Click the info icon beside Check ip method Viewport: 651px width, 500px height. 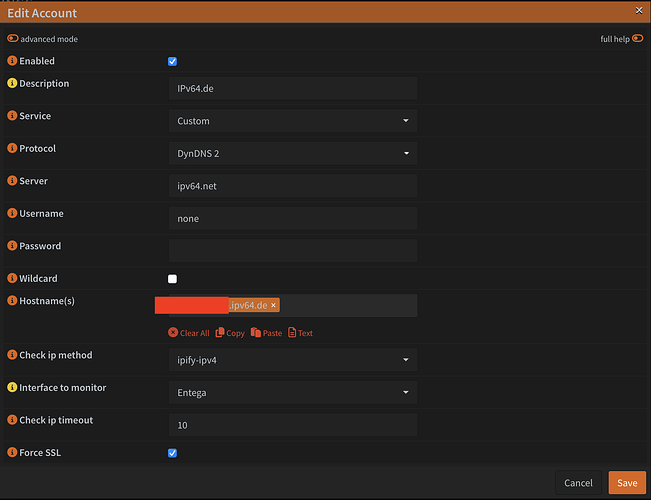coord(12,356)
